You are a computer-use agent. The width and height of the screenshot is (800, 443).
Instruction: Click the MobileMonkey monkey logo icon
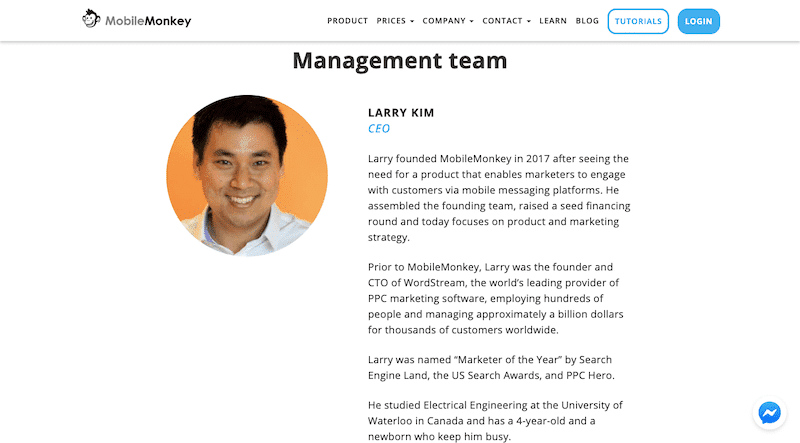(x=91, y=19)
